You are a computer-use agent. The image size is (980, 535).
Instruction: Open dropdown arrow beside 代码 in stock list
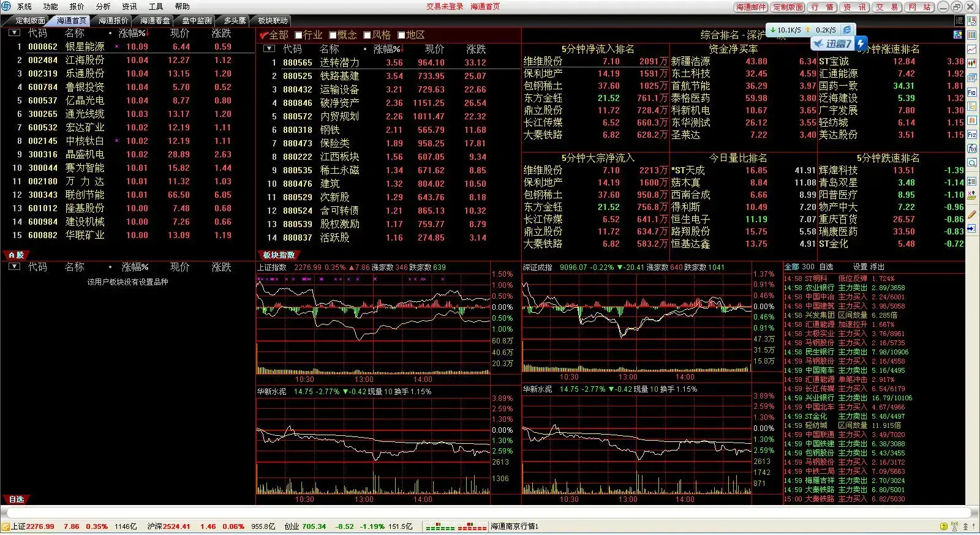click(14, 33)
